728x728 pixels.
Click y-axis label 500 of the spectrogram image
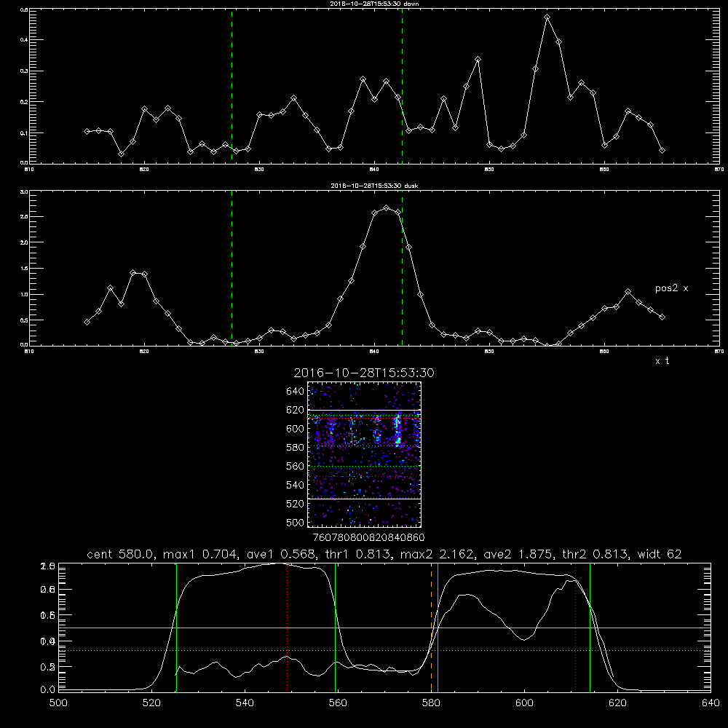[x=296, y=522]
